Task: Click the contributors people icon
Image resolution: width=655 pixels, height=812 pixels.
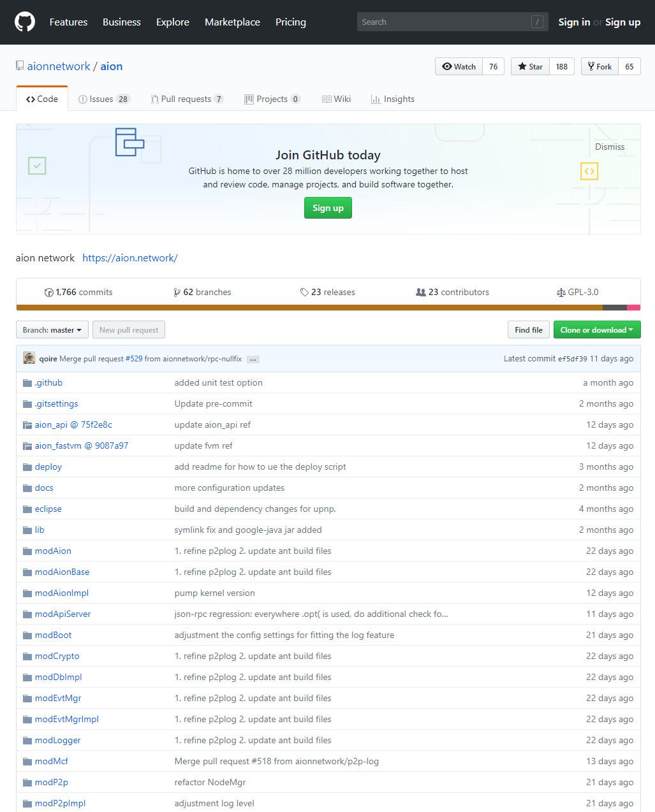Action: click(x=420, y=293)
